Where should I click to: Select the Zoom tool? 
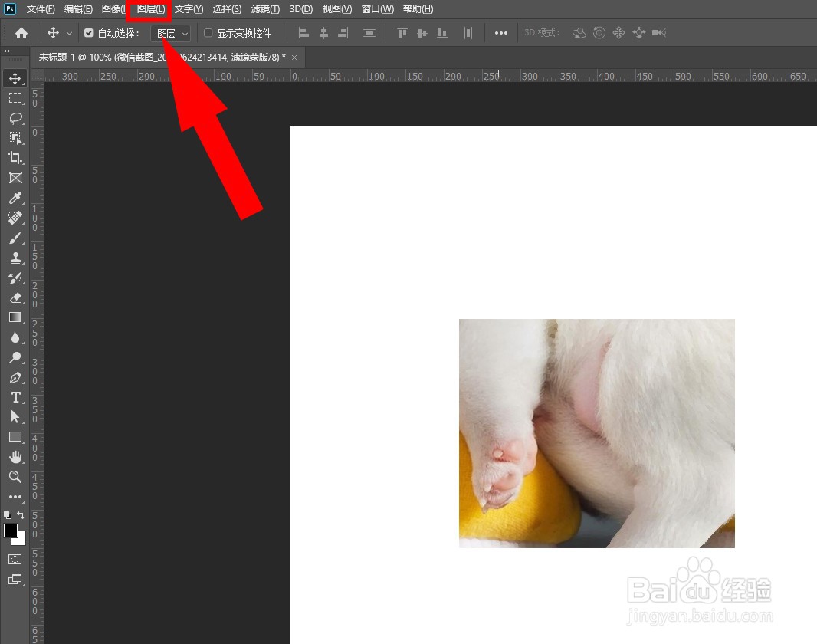click(15, 477)
